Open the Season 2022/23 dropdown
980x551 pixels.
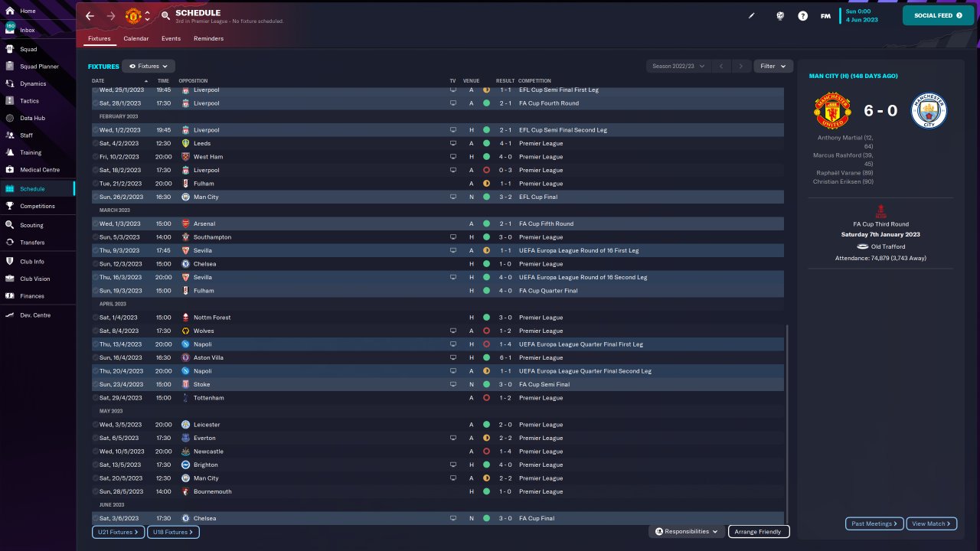tap(678, 67)
